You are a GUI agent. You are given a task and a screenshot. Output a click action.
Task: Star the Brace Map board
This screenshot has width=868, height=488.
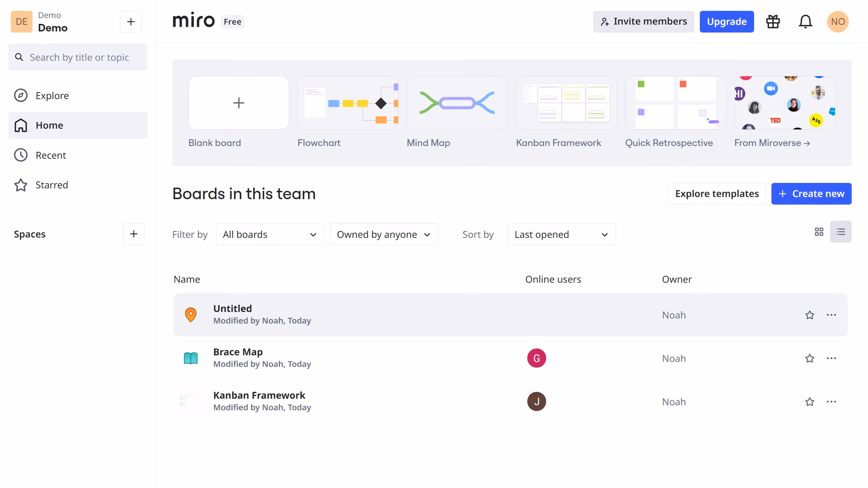click(x=810, y=358)
